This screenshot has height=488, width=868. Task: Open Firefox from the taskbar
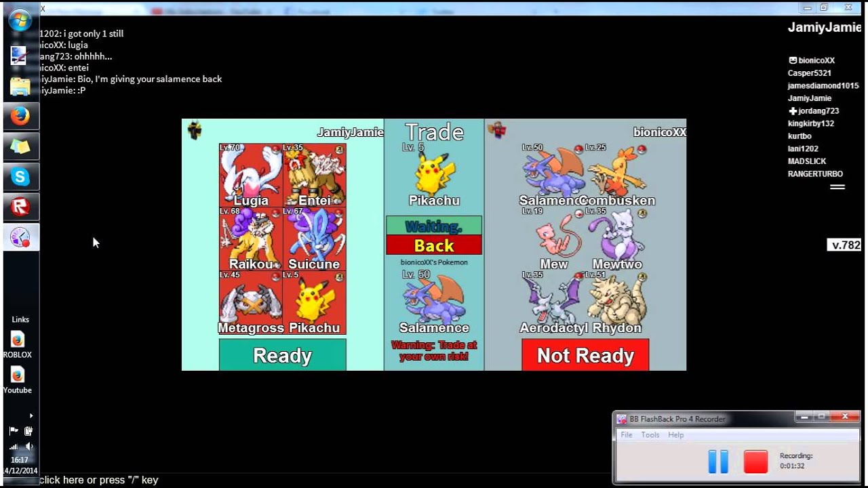click(x=20, y=117)
